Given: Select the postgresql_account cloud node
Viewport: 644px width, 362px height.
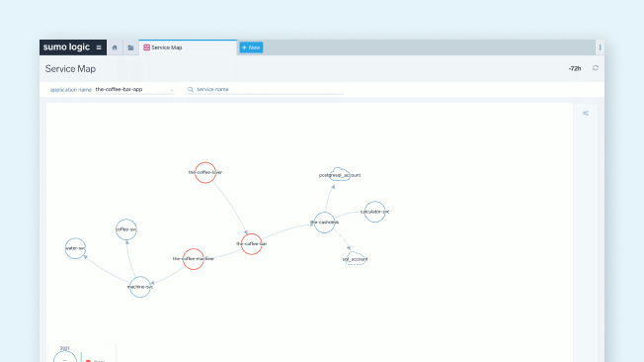Looking at the screenshot, I should click(x=340, y=174).
